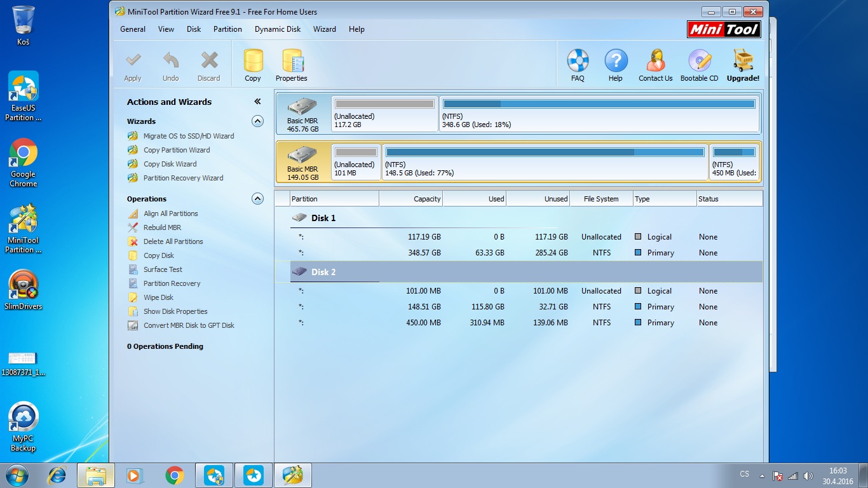Start Migrate OS to SSD/HD Wizard
868x488 pixels.
(188, 136)
